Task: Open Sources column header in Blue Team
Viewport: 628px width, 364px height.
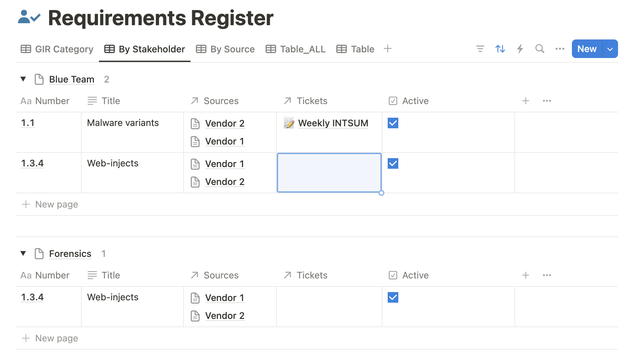Action: [215, 101]
